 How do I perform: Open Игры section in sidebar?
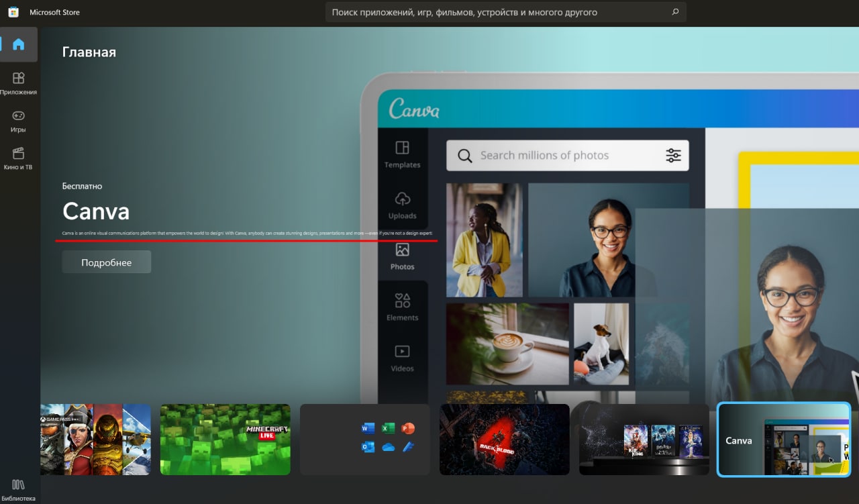pos(19,121)
